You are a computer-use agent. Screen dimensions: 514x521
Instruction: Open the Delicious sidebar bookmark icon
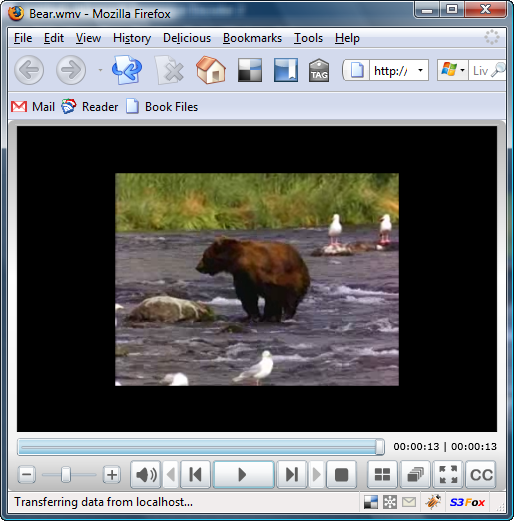click(x=286, y=70)
